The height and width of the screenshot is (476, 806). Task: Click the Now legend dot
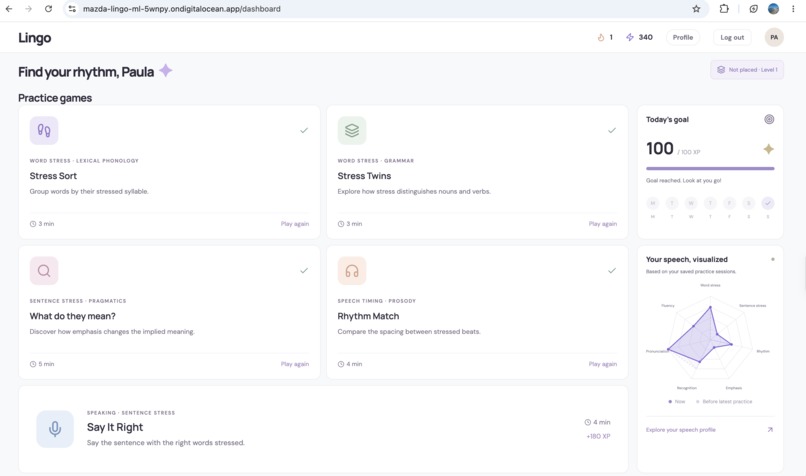pyautogui.click(x=670, y=401)
